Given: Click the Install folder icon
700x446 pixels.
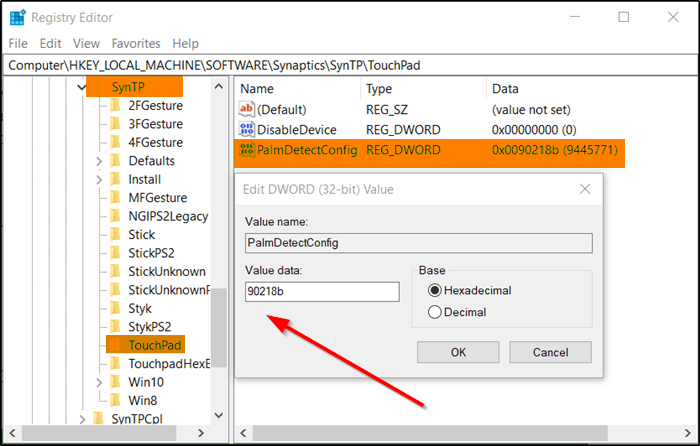Looking at the screenshot, I should tap(115, 179).
